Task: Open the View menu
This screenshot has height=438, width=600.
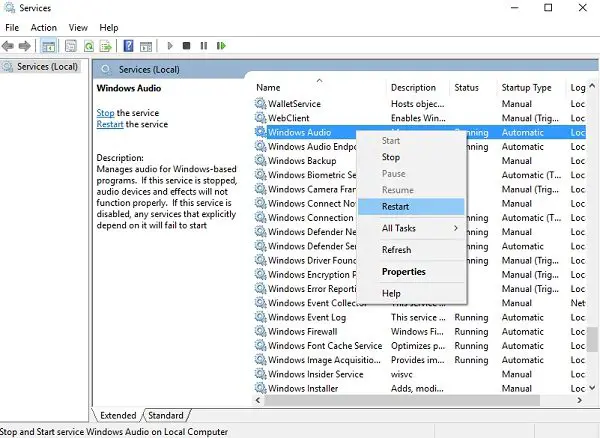Action: pos(78,28)
